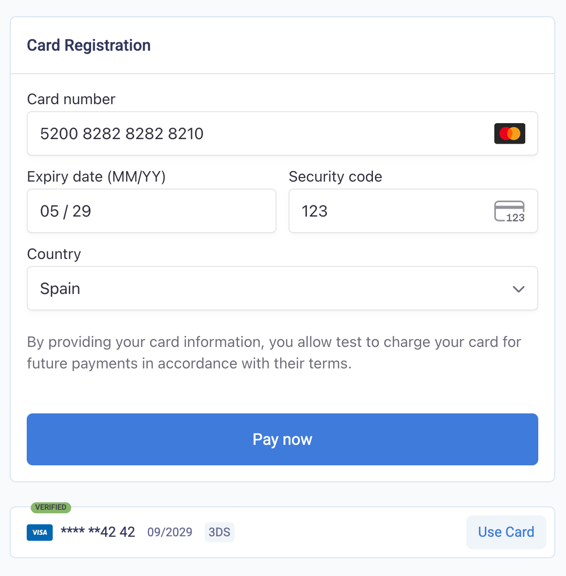Open the Spain country selector
Image resolution: width=566 pixels, height=576 pixels.
coord(282,288)
